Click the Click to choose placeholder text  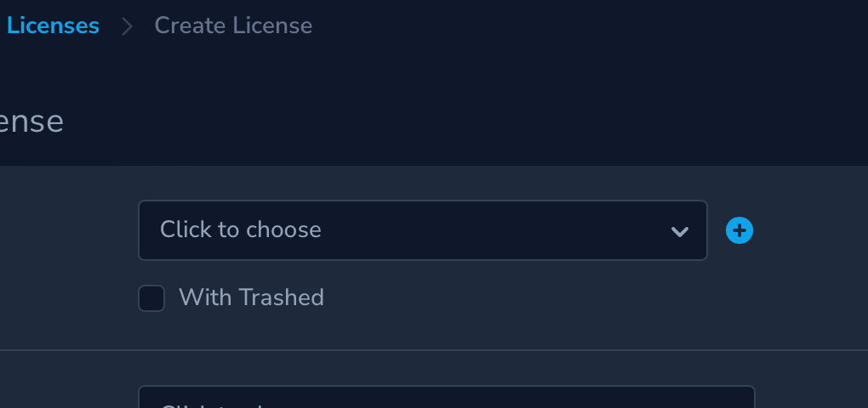coord(241,229)
